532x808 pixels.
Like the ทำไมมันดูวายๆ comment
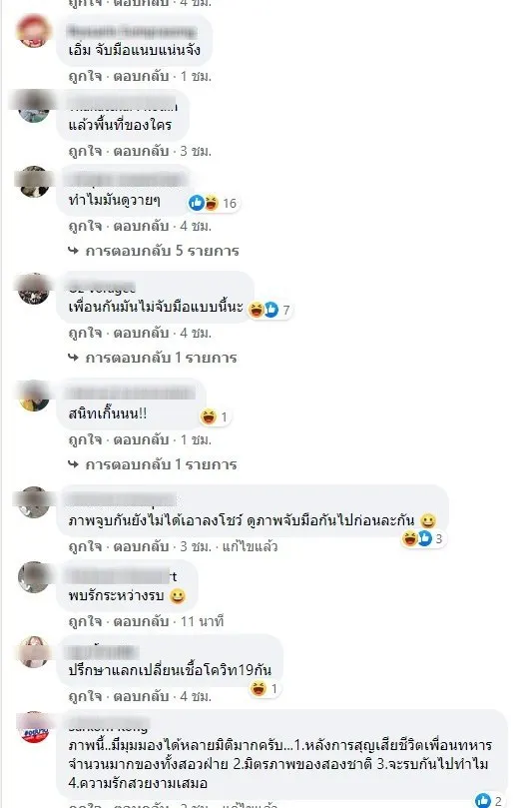(x=85, y=226)
